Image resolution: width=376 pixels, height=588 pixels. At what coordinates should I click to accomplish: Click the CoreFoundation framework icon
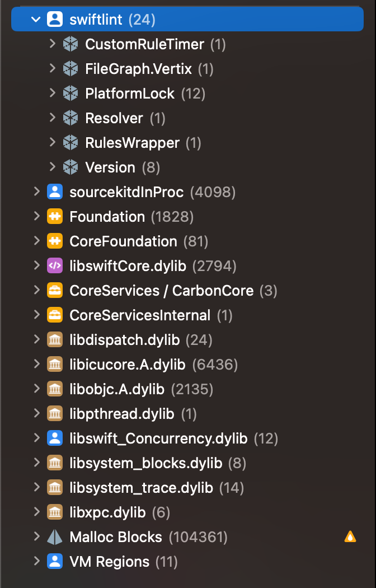pos(55,241)
